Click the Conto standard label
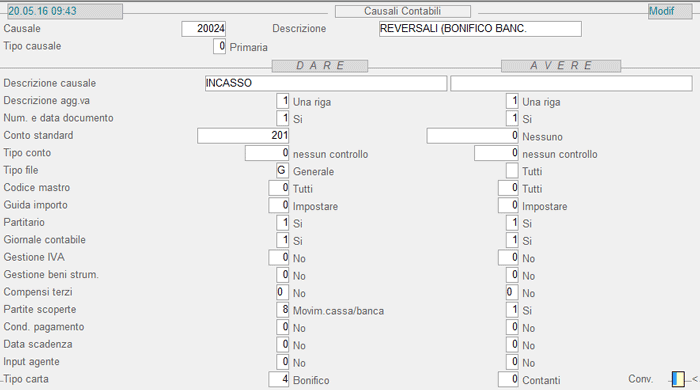The height and width of the screenshot is (390, 700). coord(38,135)
